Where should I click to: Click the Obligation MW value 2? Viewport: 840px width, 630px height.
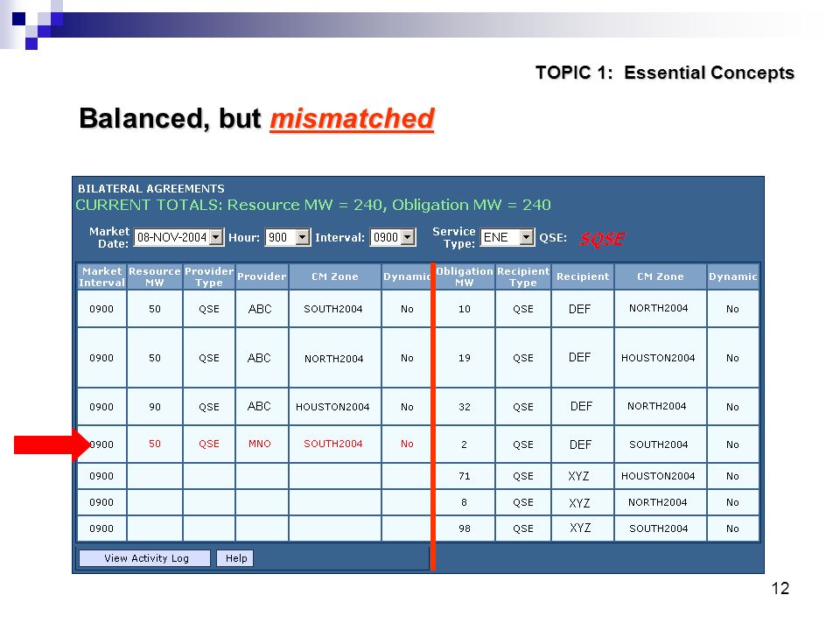(x=465, y=444)
